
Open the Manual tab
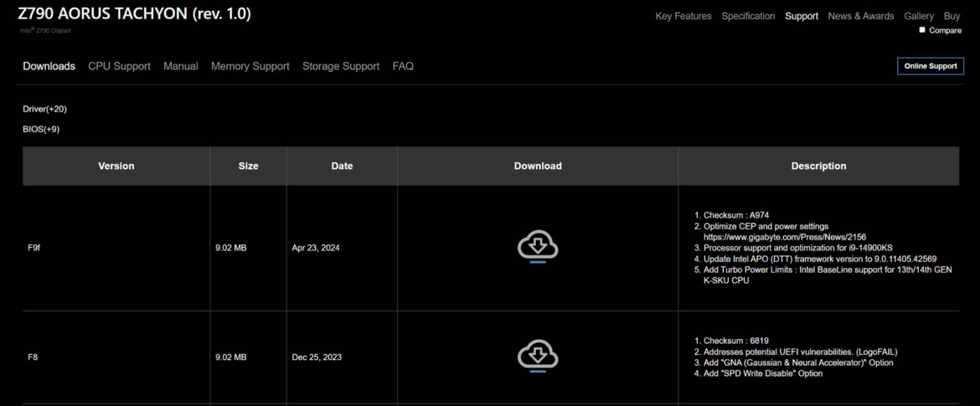(x=181, y=66)
